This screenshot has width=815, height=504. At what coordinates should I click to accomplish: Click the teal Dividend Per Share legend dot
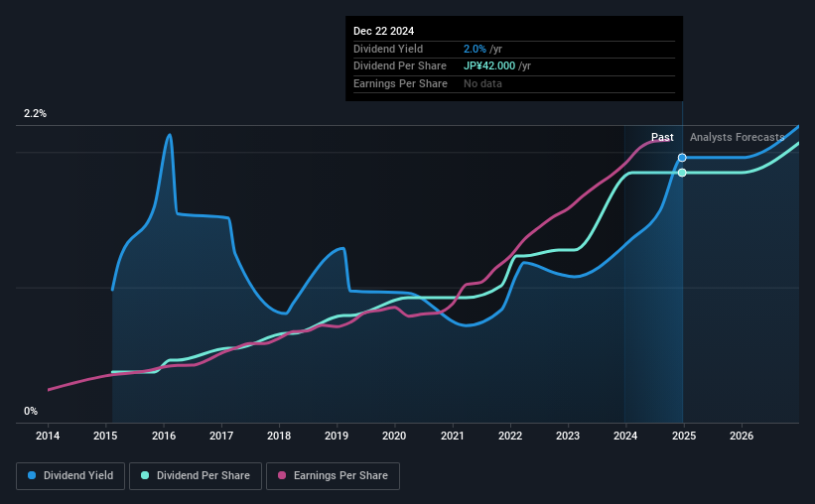(145, 475)
